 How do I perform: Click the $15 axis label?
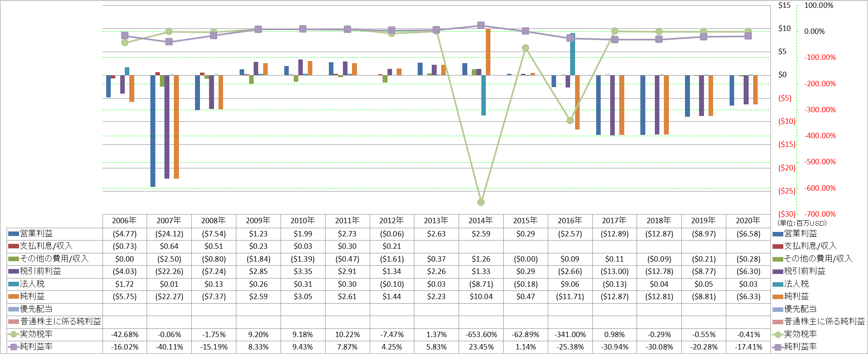click(x=784, y=5)
